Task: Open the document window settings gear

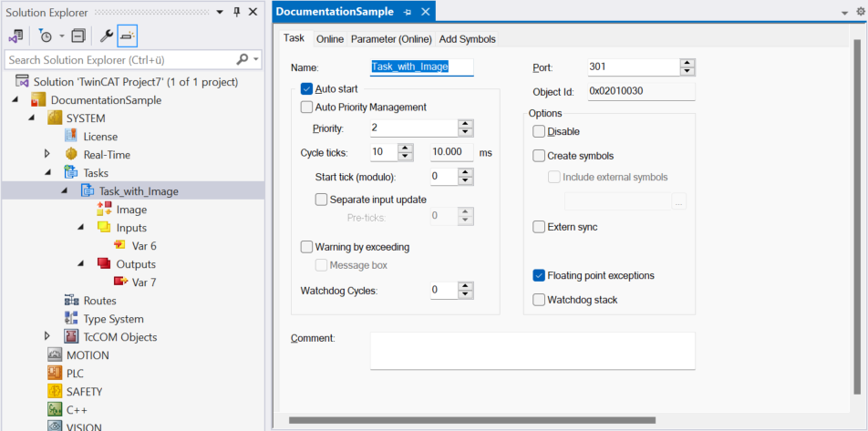Action: pos(861,12)
